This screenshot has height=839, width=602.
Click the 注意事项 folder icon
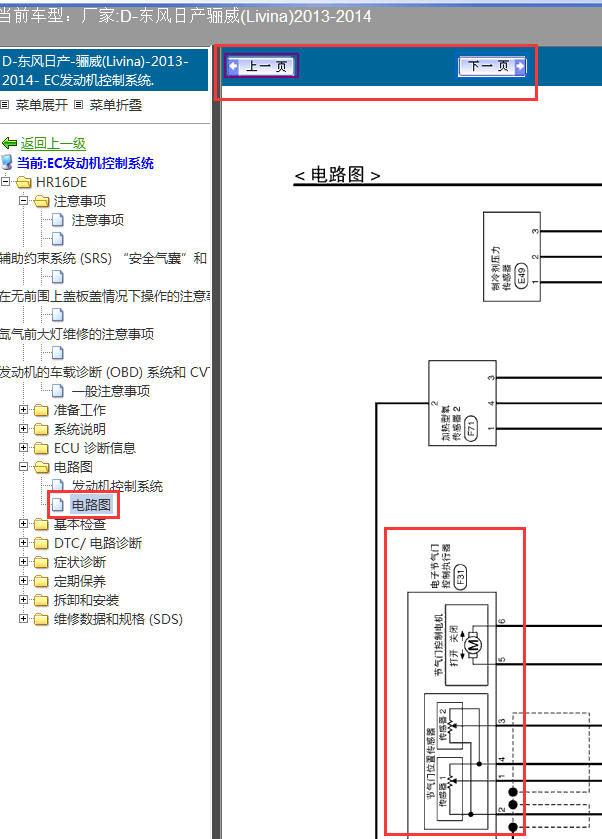click(41, 201)
